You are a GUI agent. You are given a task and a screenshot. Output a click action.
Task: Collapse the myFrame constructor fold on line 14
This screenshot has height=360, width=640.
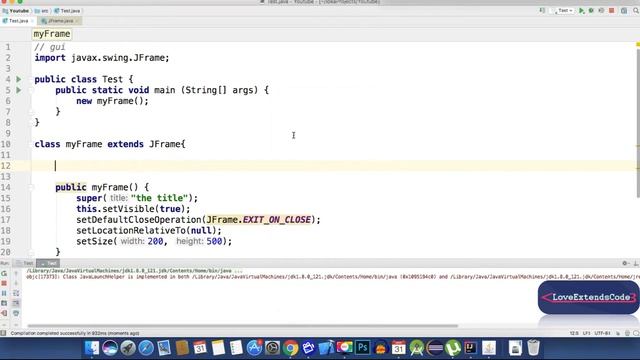tap(31, 187)
